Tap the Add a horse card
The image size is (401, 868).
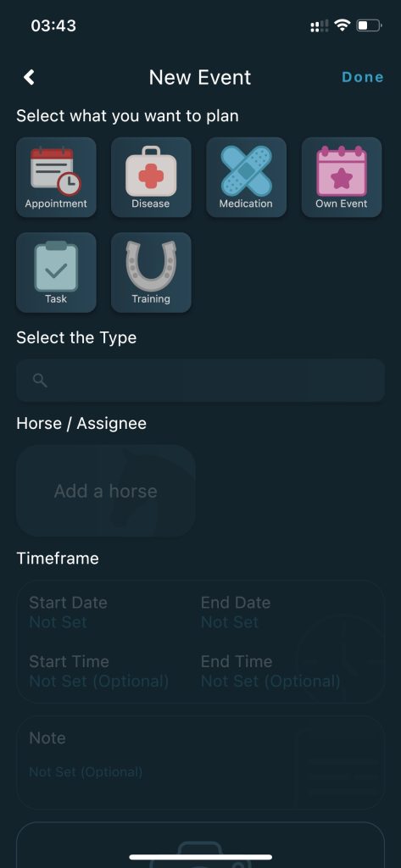(x=106, y=491)
